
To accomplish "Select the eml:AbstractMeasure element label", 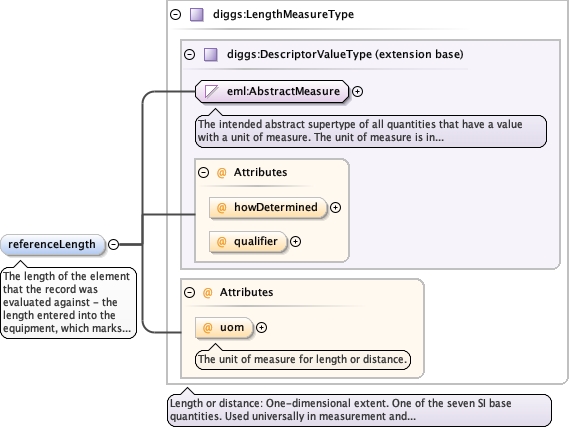I will [283, 91].
